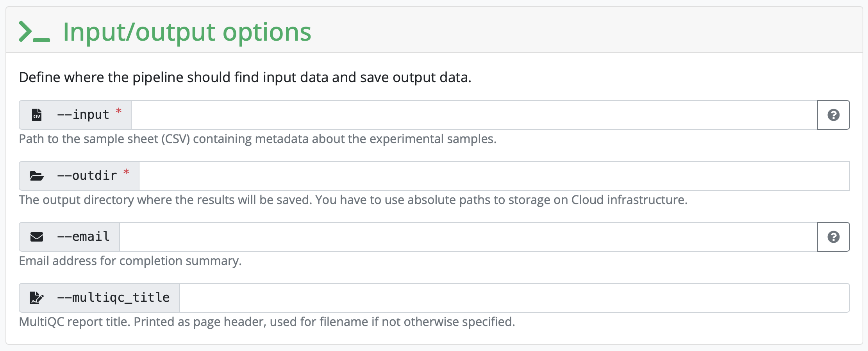
Task: Click the --email parameter label
Action: point(83,237)
